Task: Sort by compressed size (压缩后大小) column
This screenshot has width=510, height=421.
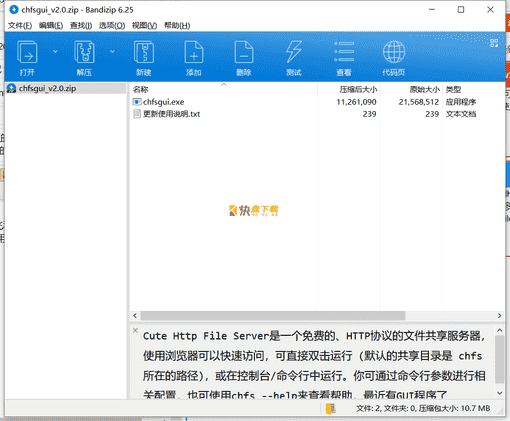Action: pyautogui.click(x=348, y=89)
